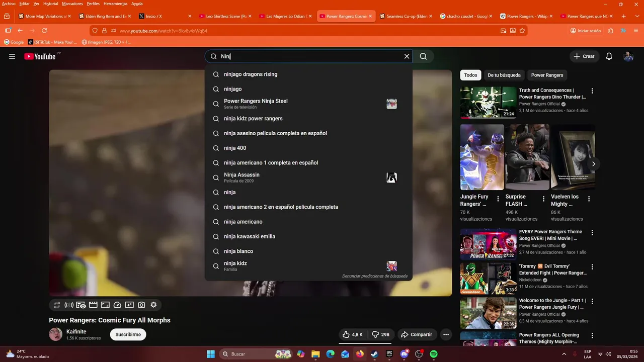644x362 pixels.
Task: Open browser extensions puzzle icon
Action: click(x=611, y=31)
